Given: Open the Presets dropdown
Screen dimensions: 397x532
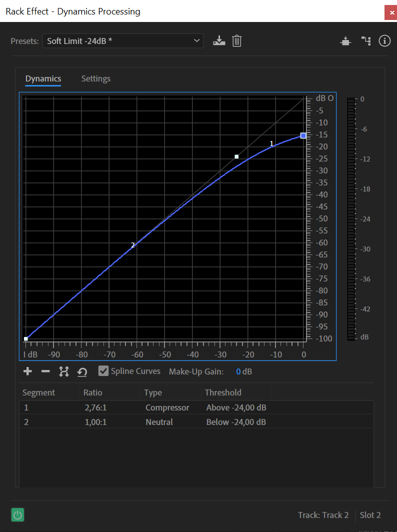Looking at the screenshot, I should point(123,40).
